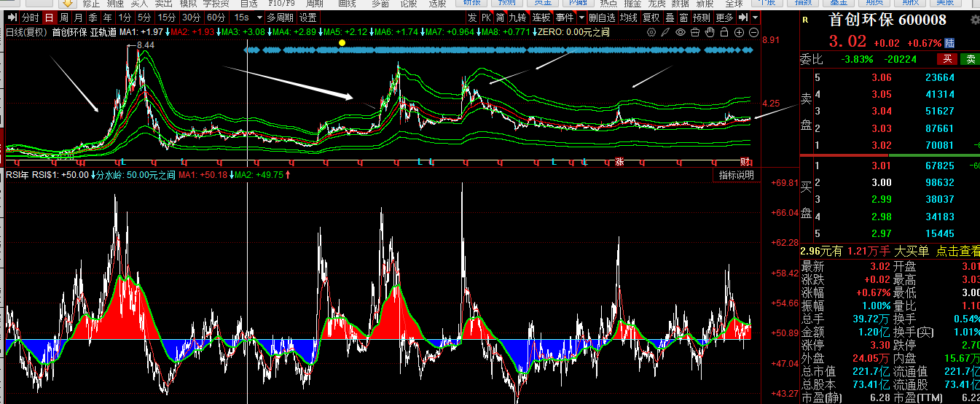The width and height of the screenshot is (980, 404).
Task: Click the 亚轨道 indicator name label
Action: pyautogui.click(x=102, y=32)
